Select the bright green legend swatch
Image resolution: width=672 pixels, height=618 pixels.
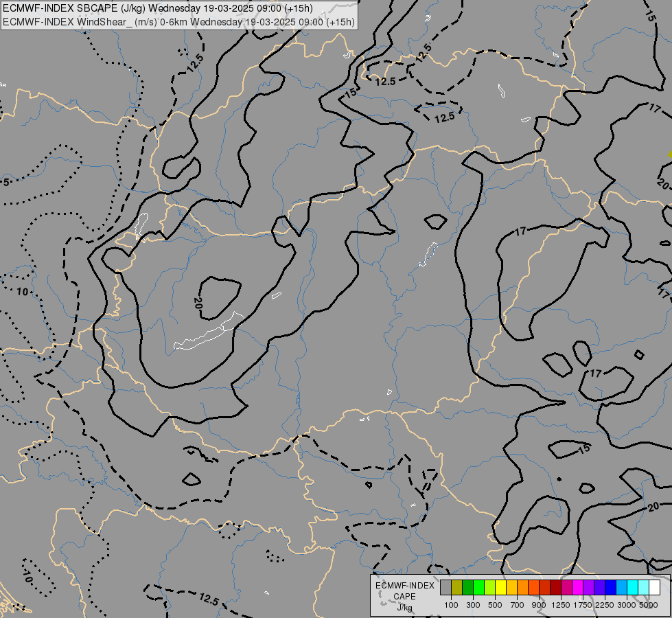pyautogui.click(x=478, y=587)
